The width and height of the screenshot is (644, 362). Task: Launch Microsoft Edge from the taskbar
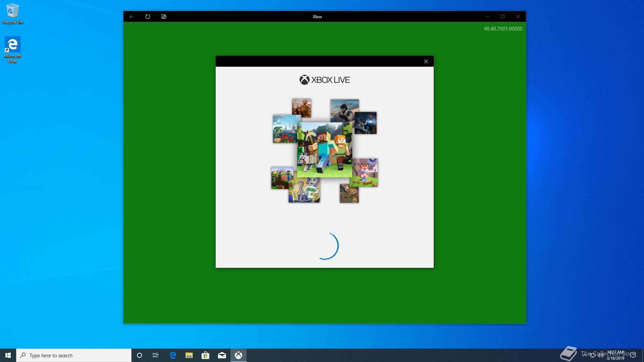pos(173,355)
